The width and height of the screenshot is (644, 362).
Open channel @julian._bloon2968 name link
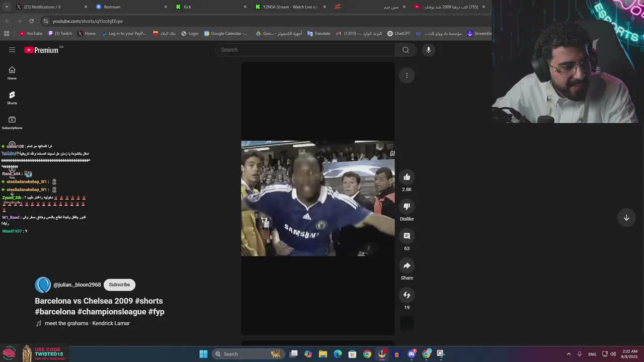tap(77, 285)
